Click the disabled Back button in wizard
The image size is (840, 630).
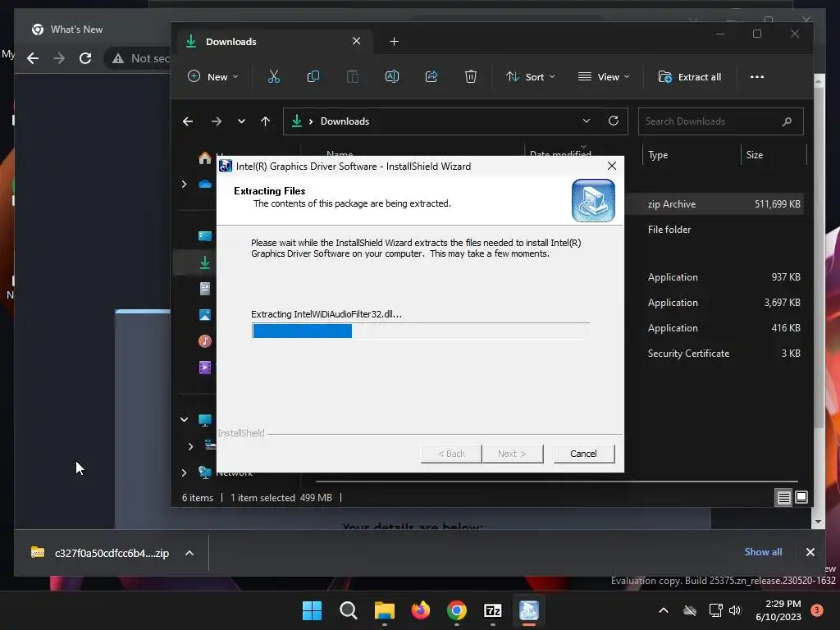451,454
